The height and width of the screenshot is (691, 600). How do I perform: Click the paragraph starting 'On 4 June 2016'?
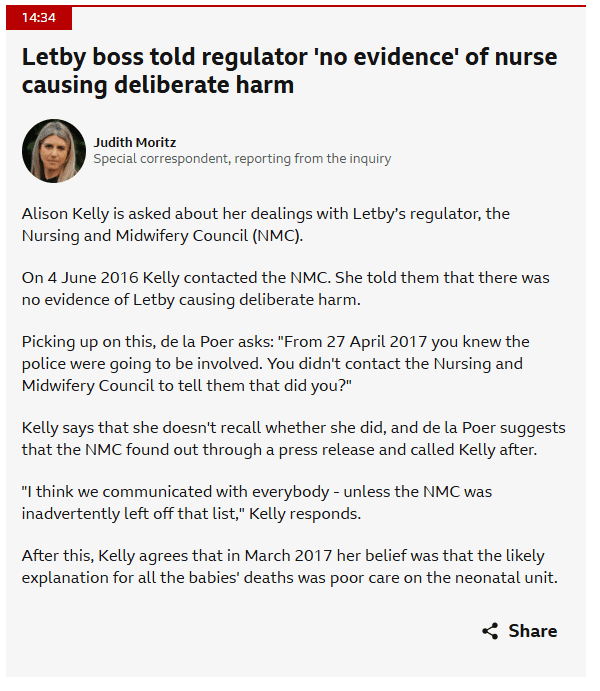285,289
